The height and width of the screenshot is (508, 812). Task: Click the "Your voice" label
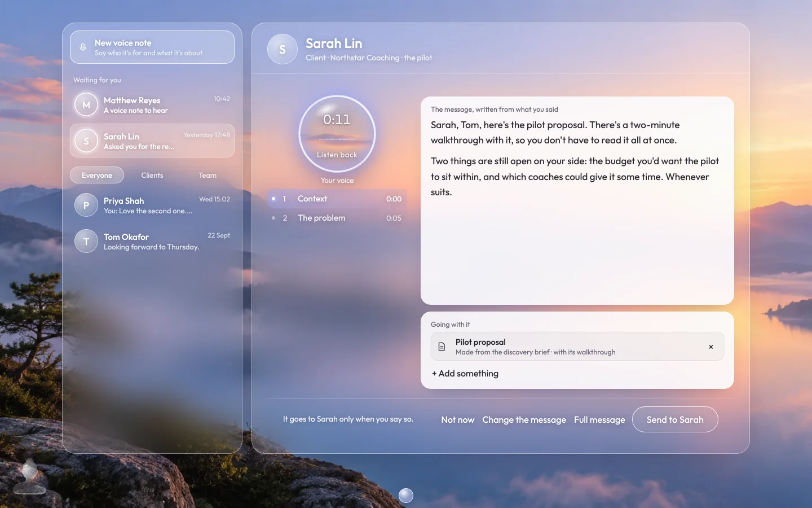[337, 181]
